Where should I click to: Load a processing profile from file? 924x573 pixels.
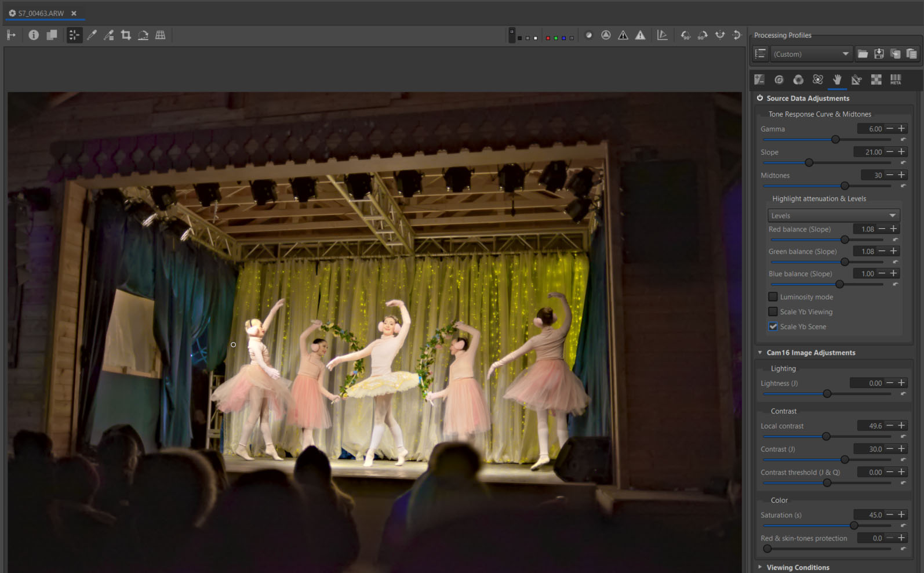coord(863,54)
